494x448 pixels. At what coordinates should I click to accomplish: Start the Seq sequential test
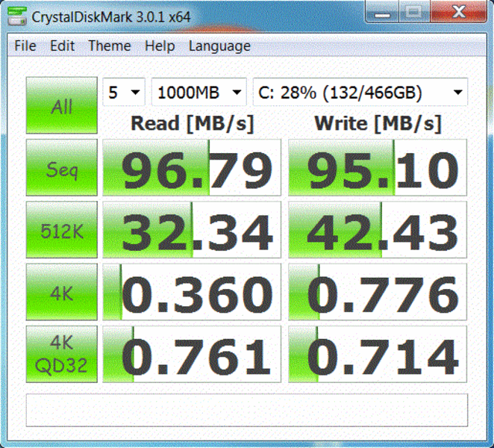(62, 167)
